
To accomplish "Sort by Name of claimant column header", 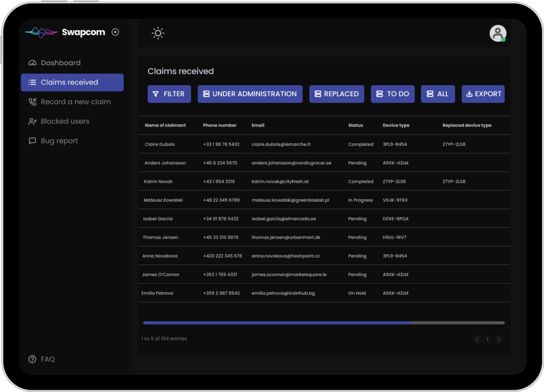I will click(165, 125).
